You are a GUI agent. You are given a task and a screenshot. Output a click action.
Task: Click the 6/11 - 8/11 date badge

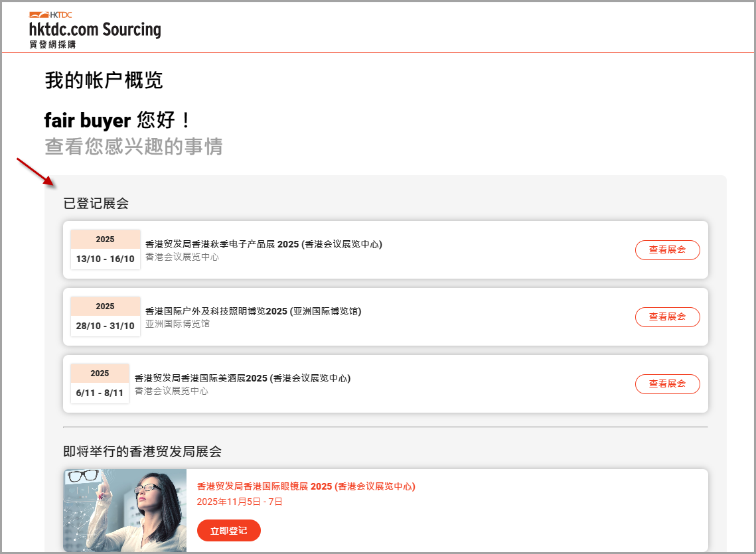pyautogui.click(x=100, y=383)
